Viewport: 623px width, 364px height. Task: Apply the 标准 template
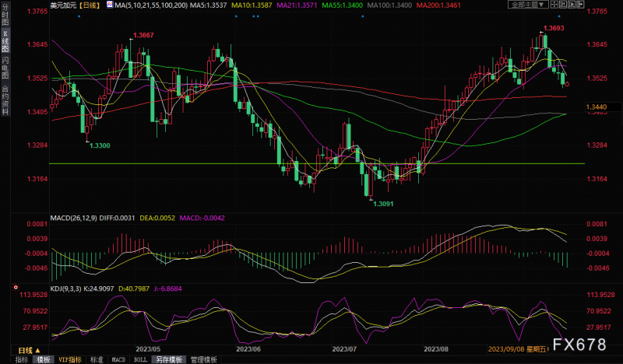(97, 359)
